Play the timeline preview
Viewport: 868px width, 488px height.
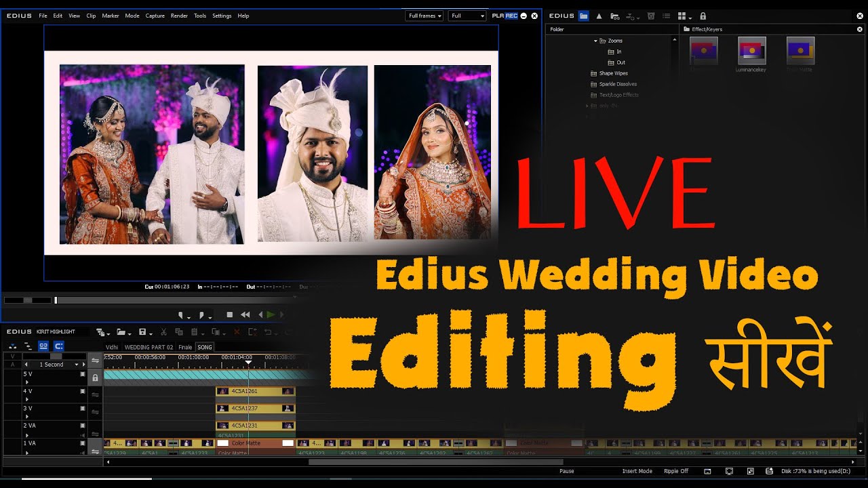pos(271,314)
